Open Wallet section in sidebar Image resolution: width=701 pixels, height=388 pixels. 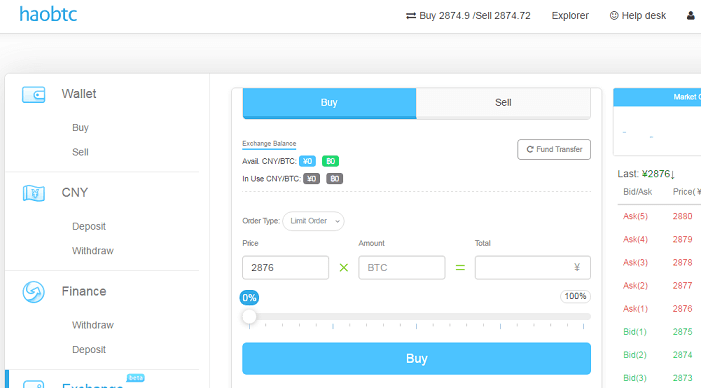point(79,94)
